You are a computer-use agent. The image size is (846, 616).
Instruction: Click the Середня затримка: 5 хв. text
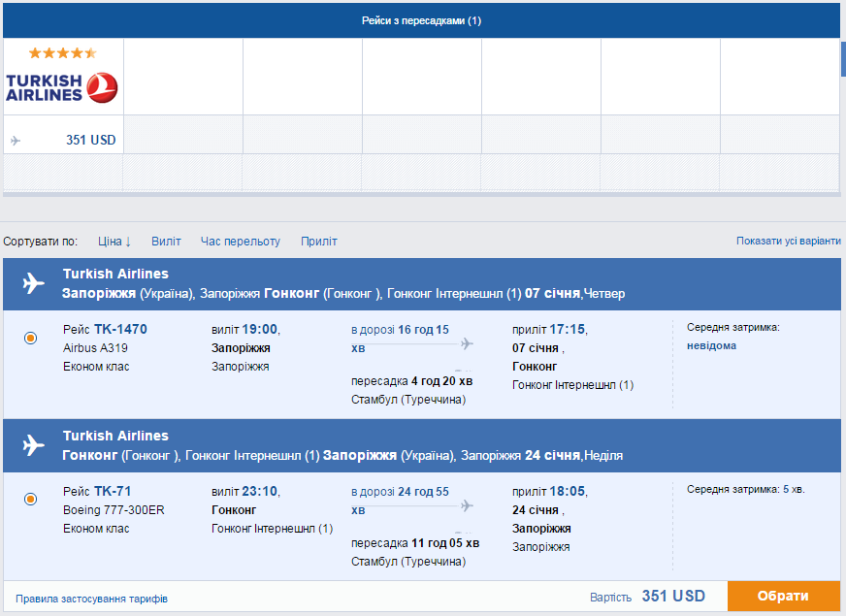(746, 489)
